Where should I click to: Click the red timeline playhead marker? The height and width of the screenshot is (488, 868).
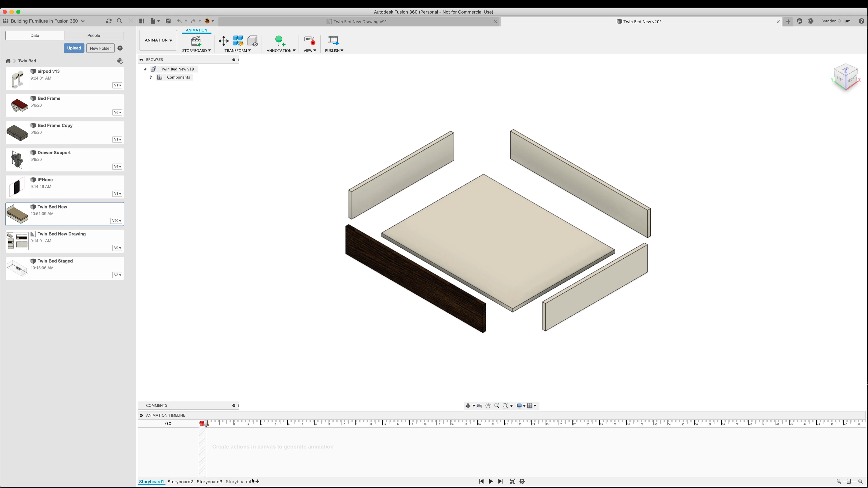click(x=202, y=423)
